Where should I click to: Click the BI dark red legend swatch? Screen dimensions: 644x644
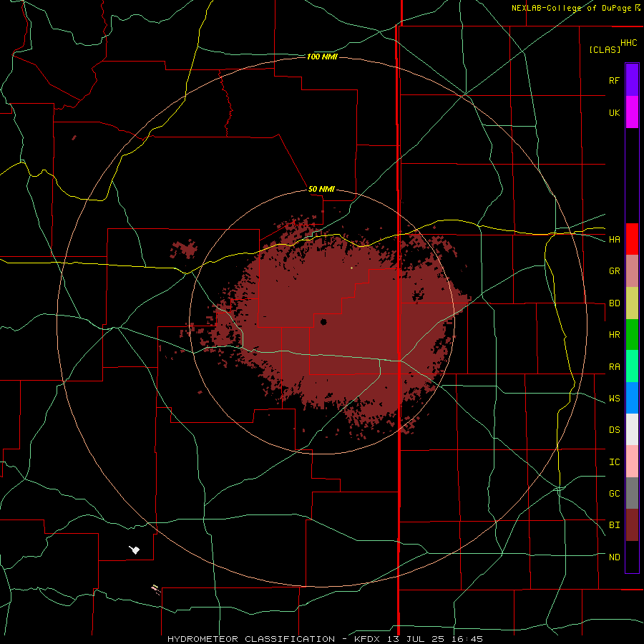[x=632, y=525]
